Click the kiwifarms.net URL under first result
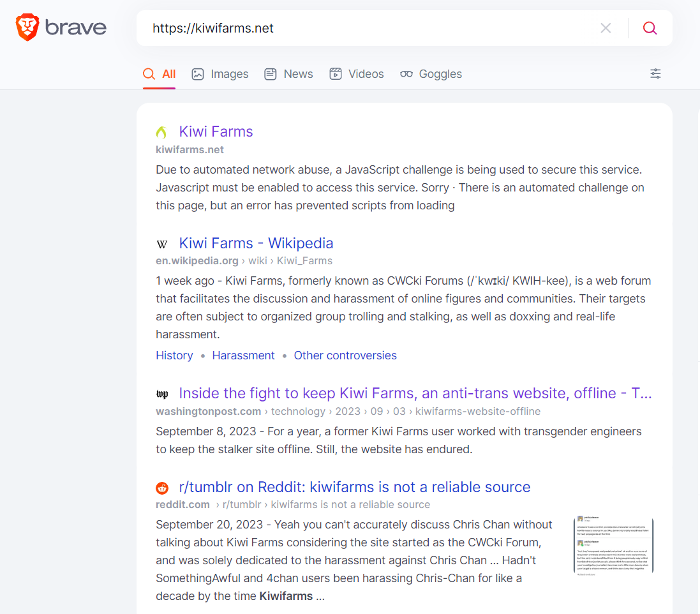 point(190,149)
